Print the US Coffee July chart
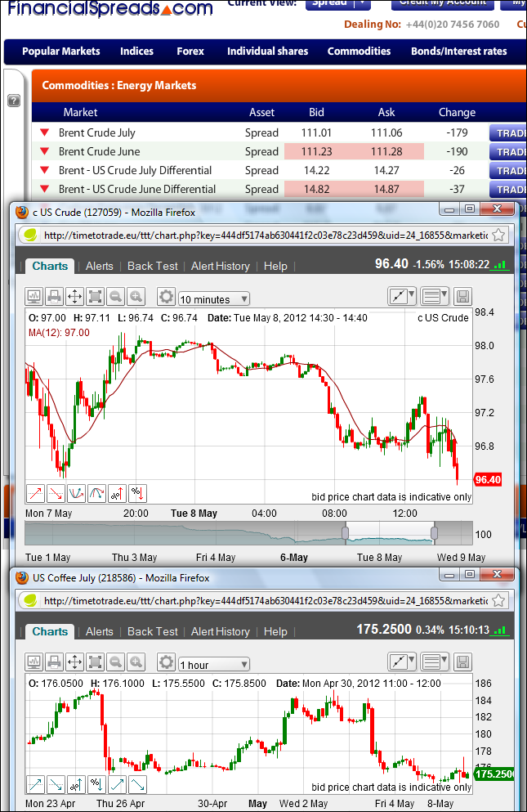Viewport: 527px width, 812px height. coord(55,662)
